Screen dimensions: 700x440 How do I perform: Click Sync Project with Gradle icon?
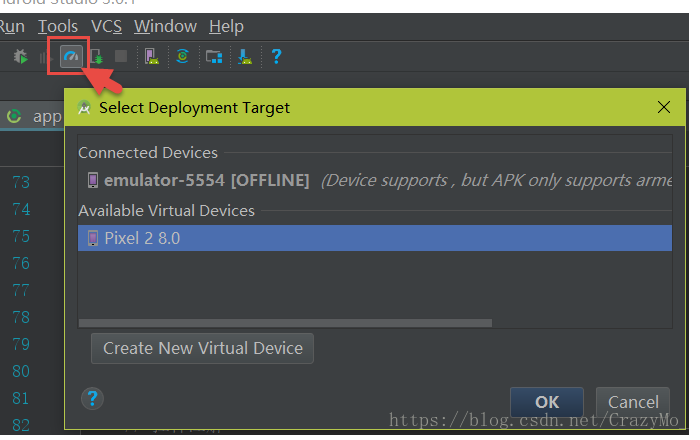point(182,57)
